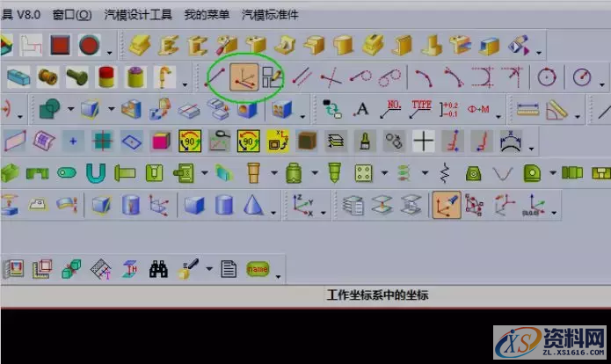This screenshot has width=611, height=364.
Task: Open the 窗口(O) menu
Action: 72,15
